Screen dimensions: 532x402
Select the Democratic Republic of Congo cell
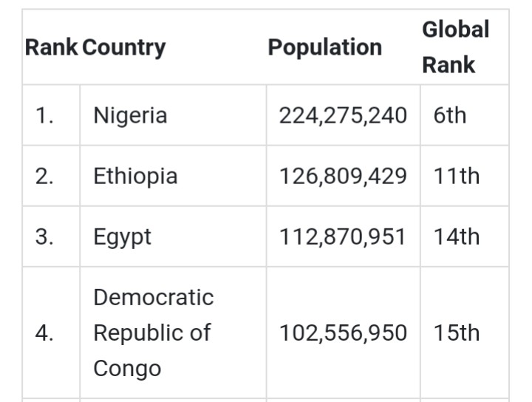point(153,333)
